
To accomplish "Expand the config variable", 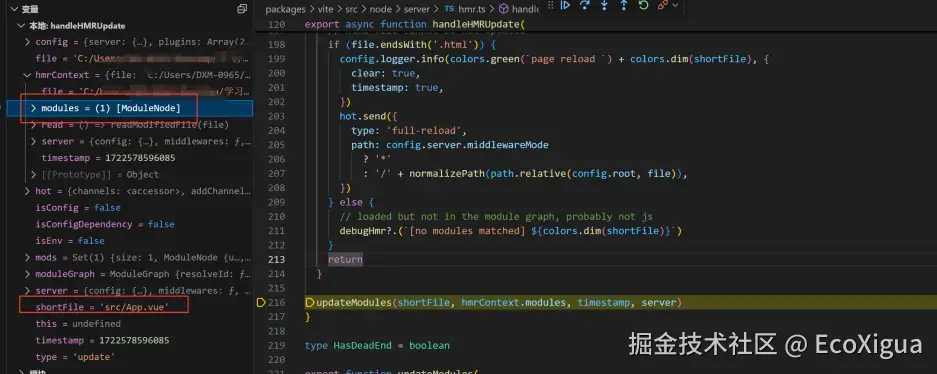I will [27, 42].
